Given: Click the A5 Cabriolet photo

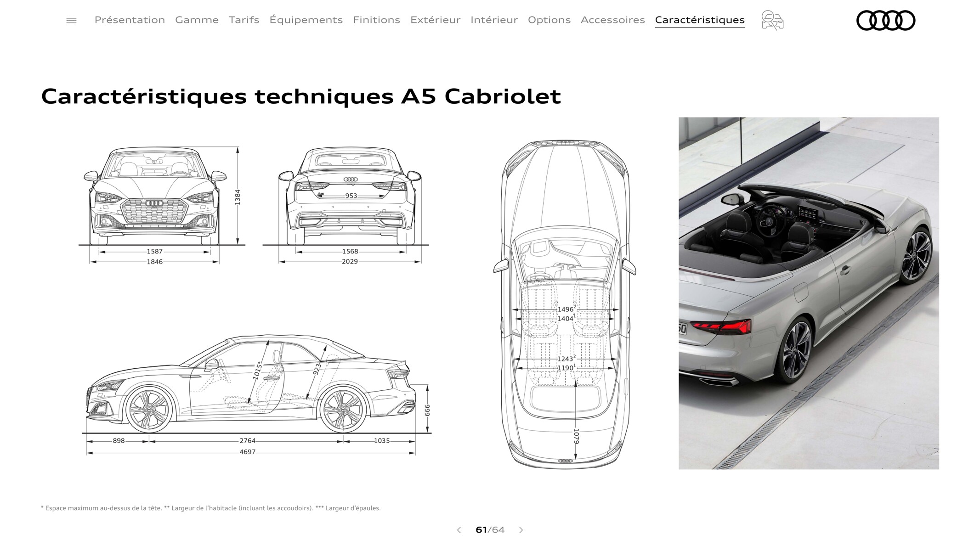Looking at the screenshot, I should (809, 293).
